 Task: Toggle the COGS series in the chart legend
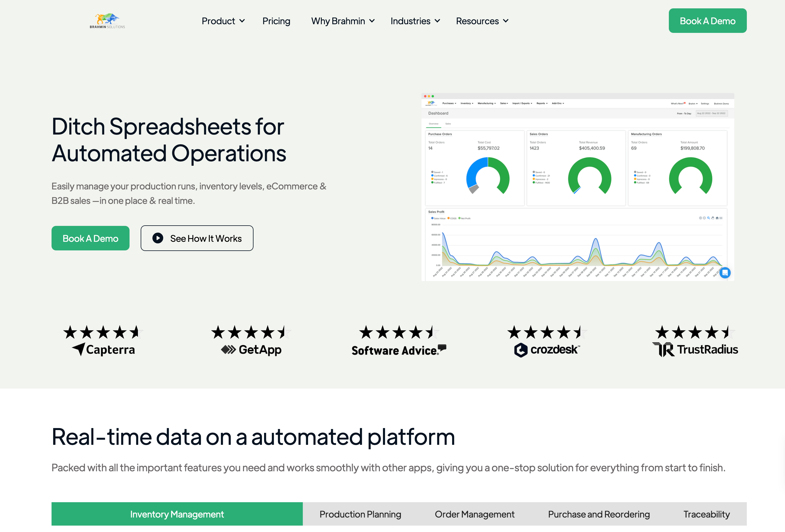point(452,218)
